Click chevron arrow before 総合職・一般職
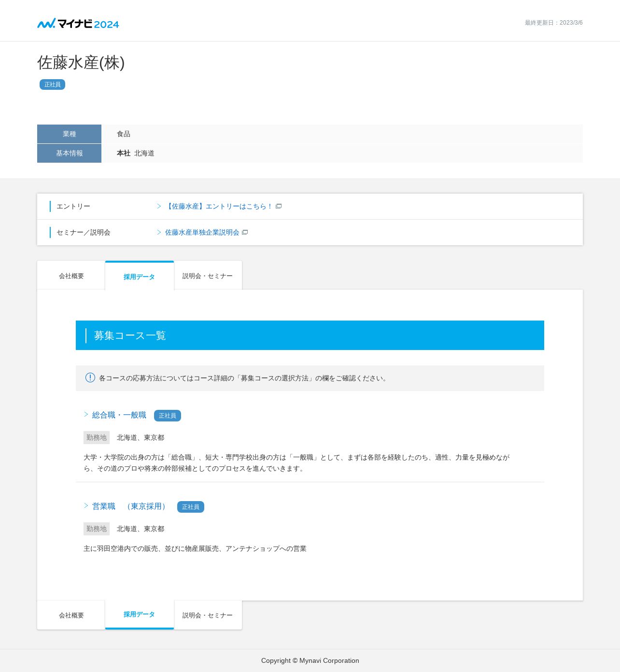 [x=86, y=414]
